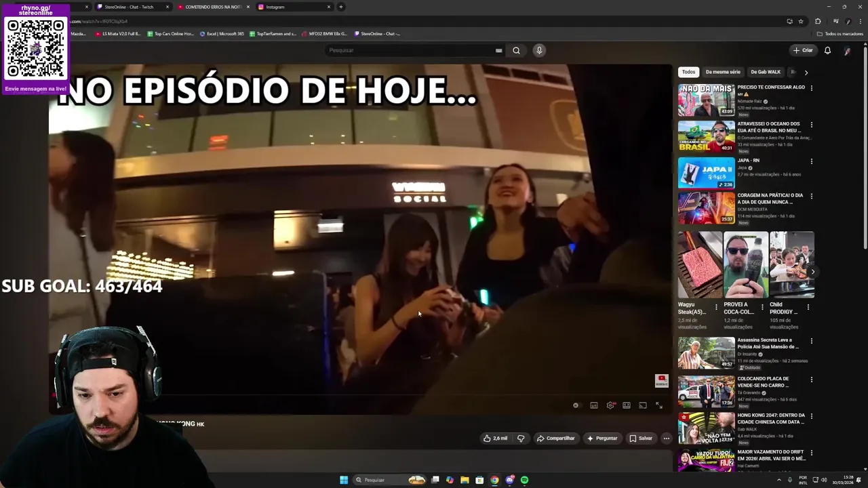Open a new browser tab
Image resolution: width=868 pixels, height=488 pixels.
tap(341, 7)
